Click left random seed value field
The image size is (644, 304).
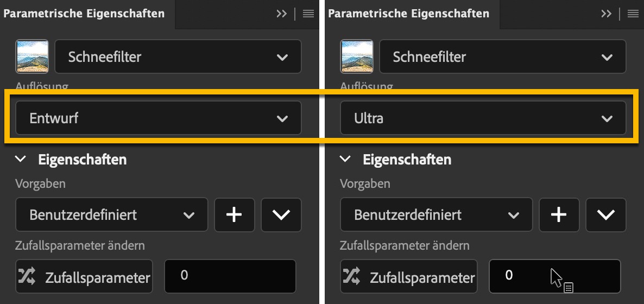point(230,276)
